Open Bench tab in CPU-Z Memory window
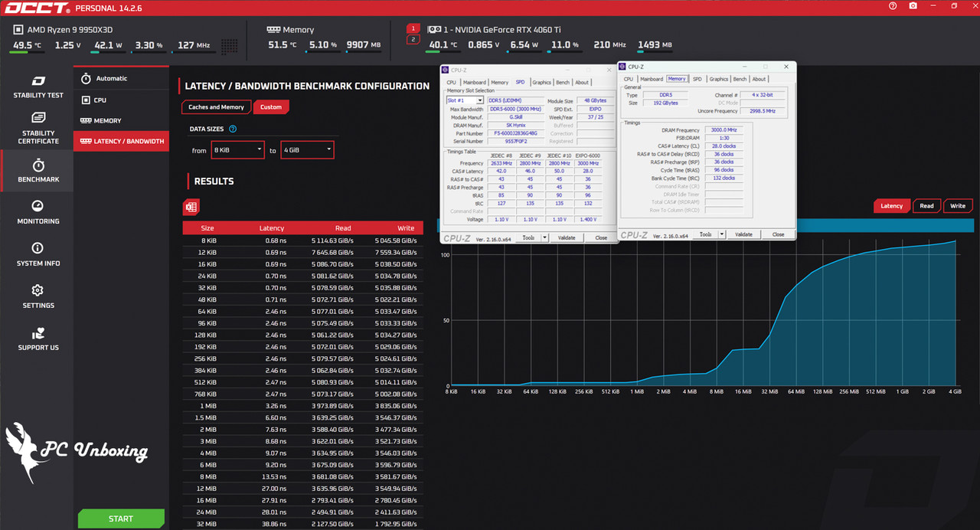The height and width of the screenshot is (530, 980). 740,79
